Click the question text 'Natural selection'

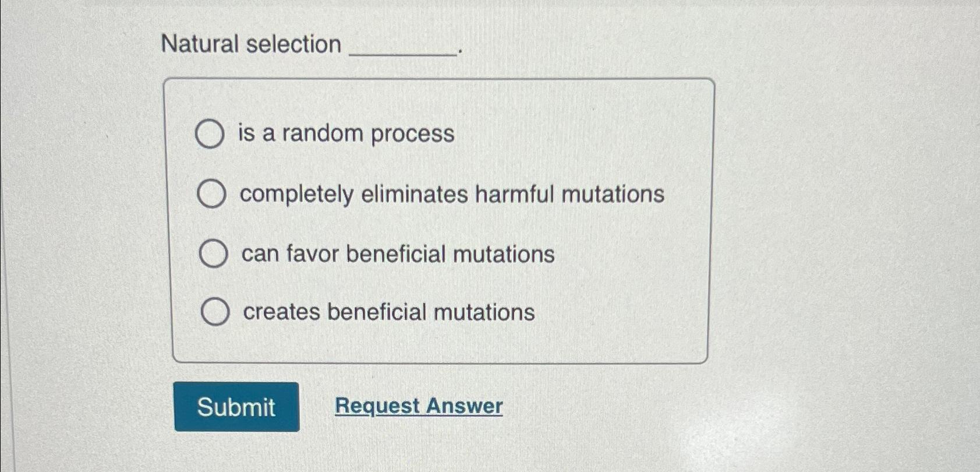click(x=250, y=43)
